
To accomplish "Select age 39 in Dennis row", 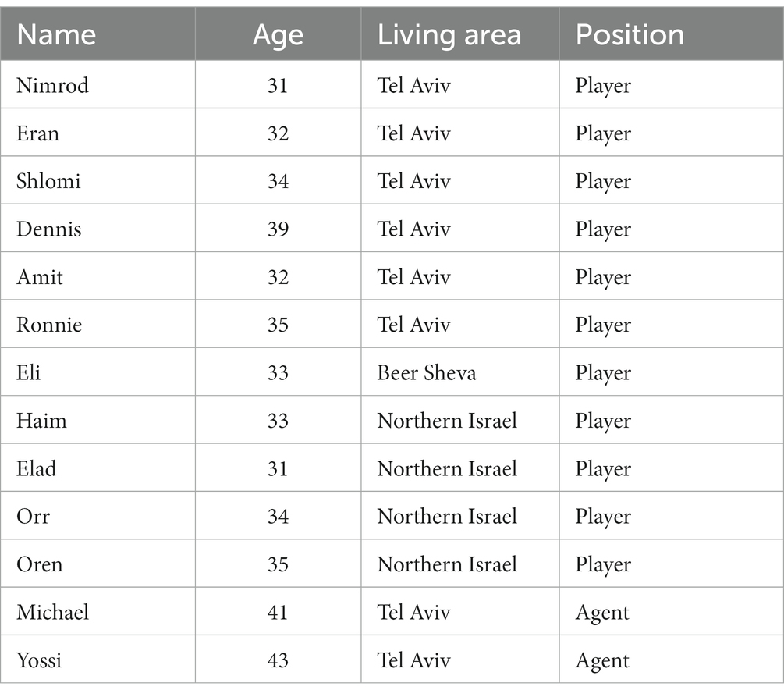I will point(278,229).
